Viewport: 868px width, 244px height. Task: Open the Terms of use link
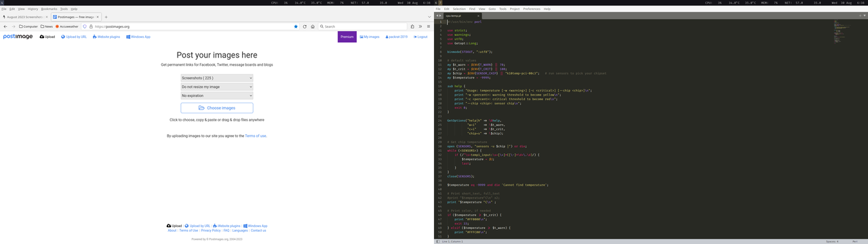(x=256, y=136)
